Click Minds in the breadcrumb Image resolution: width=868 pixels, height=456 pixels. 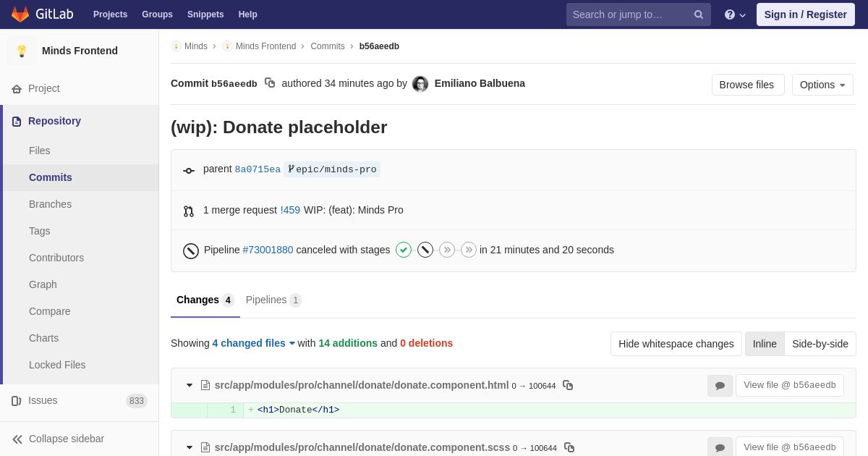tap(195, 46)
